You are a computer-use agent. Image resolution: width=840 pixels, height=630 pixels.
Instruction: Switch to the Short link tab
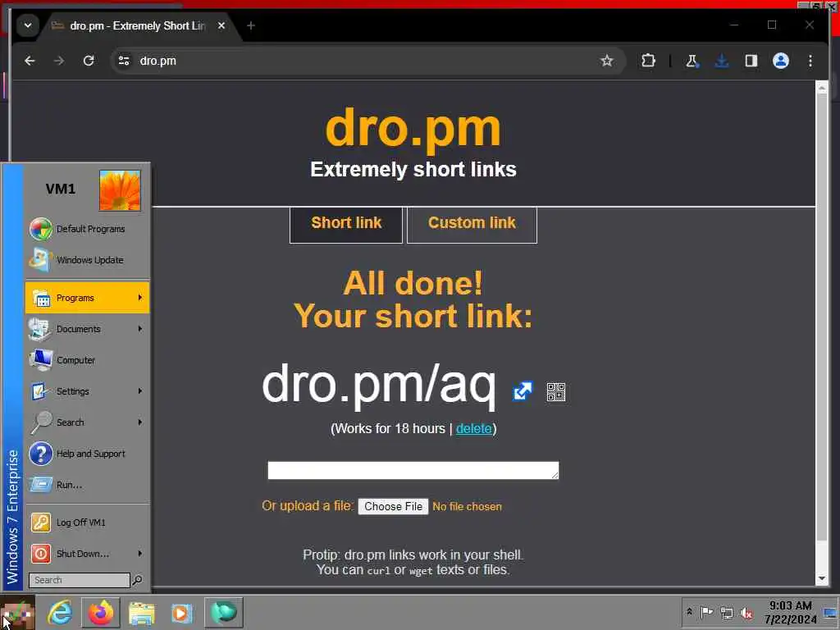pyautogui.click(x=346, y=224)
